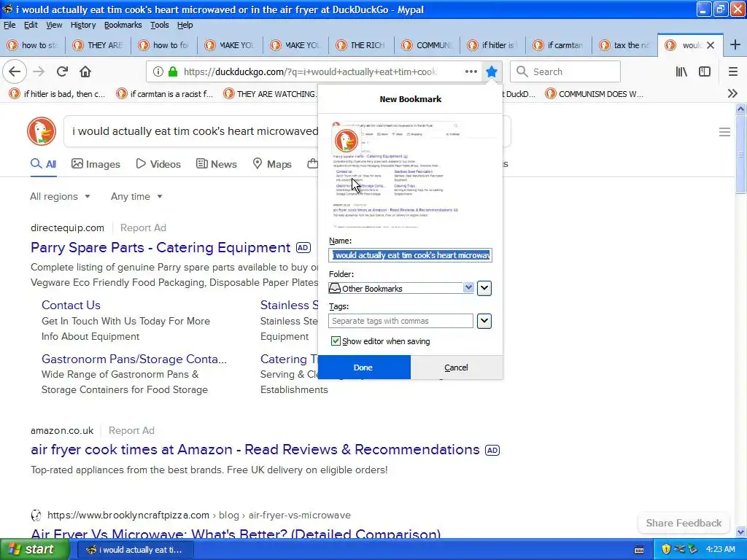Select the Maps search tab
Image resolution: width=747 pixels, height=560 pixels.
pos(272,164)
